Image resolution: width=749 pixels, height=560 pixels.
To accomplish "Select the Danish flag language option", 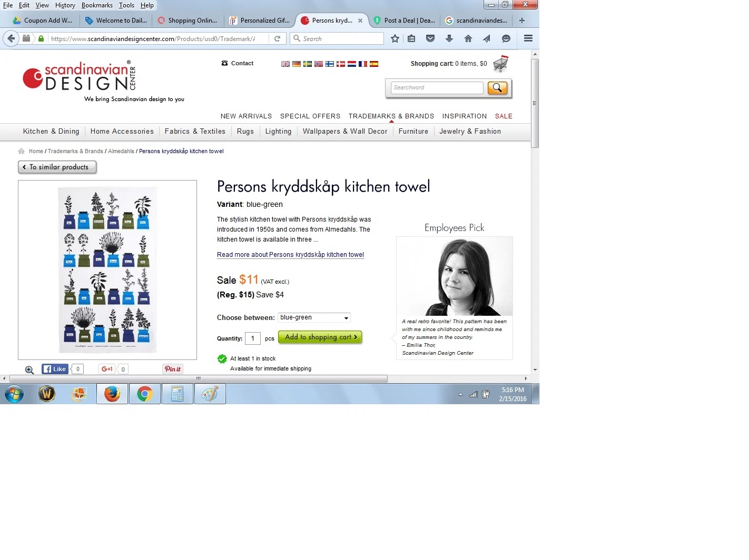I will click(341, 64).
